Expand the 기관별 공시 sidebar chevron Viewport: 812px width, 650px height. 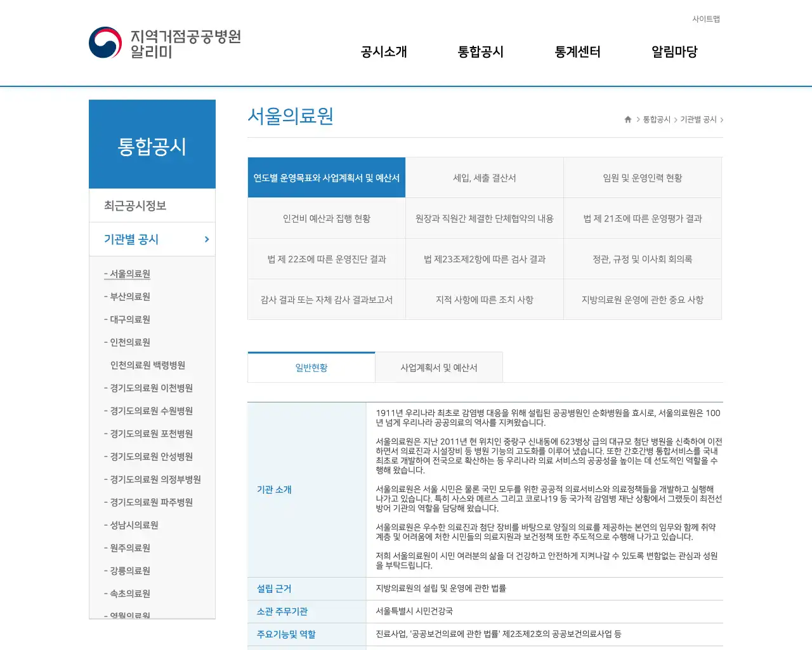pyautogui.click(x=206, y=239)
